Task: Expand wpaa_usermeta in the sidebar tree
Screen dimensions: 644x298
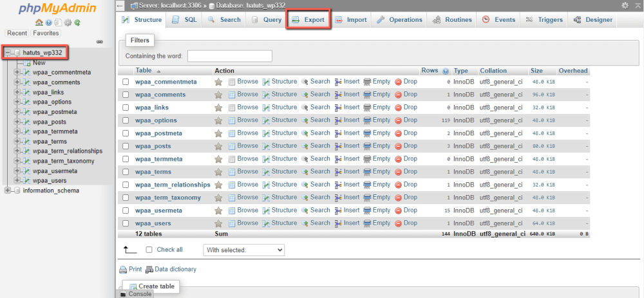Action: point(17,171)
